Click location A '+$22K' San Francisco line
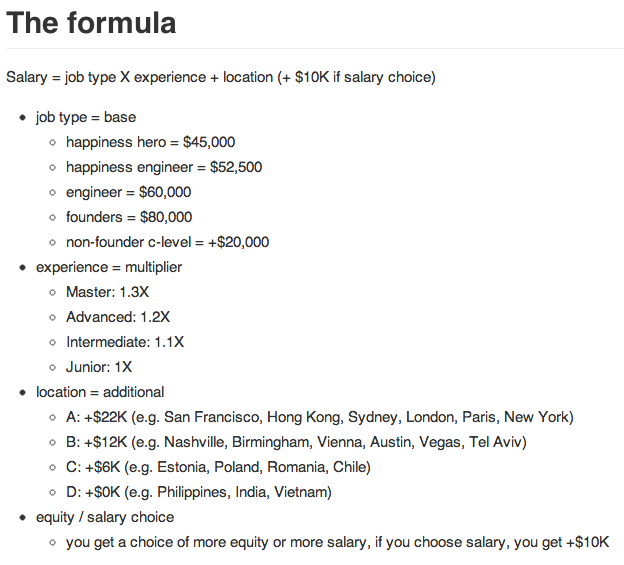This screenshot has height=565, width=624. click(x=320, y=417)
